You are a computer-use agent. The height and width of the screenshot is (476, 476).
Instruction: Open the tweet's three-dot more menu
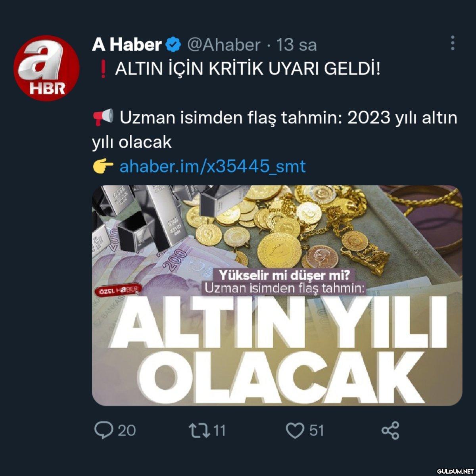click(453, 43)
